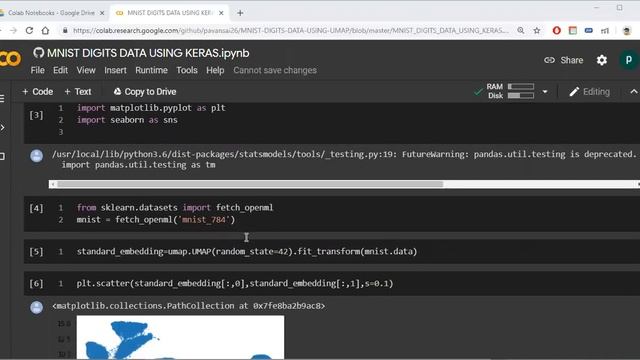Click the Cannot save changes notice
640x360 pixels.
tap(275, 70)
